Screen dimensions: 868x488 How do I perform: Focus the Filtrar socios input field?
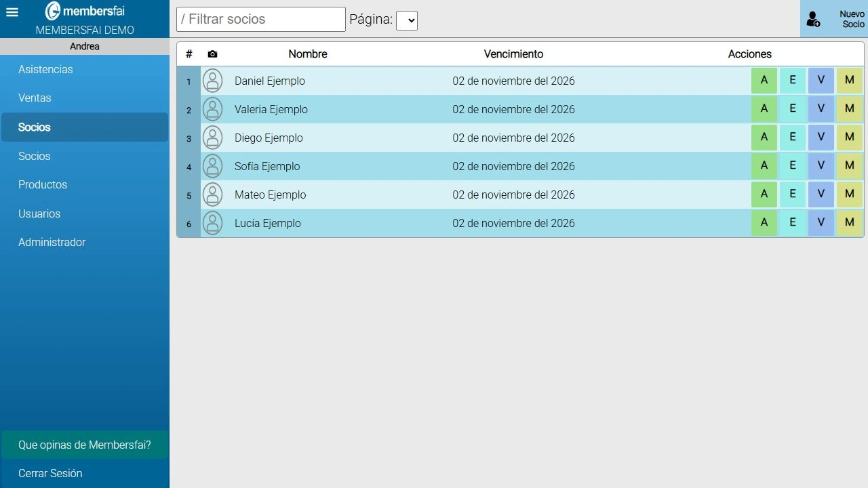261,19
